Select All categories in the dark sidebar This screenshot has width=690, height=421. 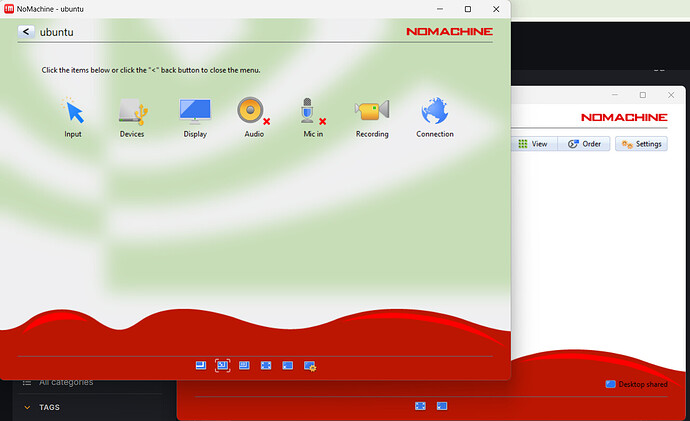click(66, 382)
